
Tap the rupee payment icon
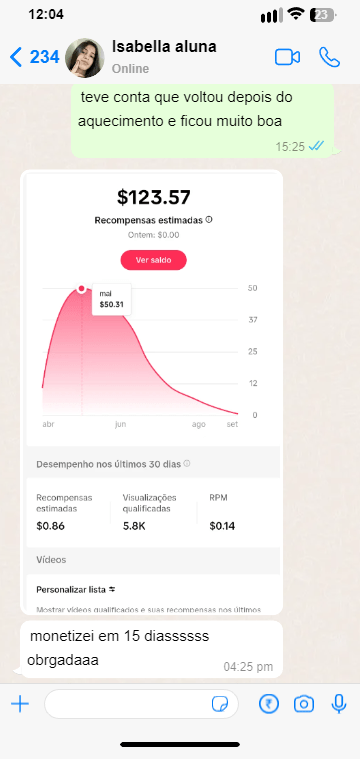pos(269,704)
